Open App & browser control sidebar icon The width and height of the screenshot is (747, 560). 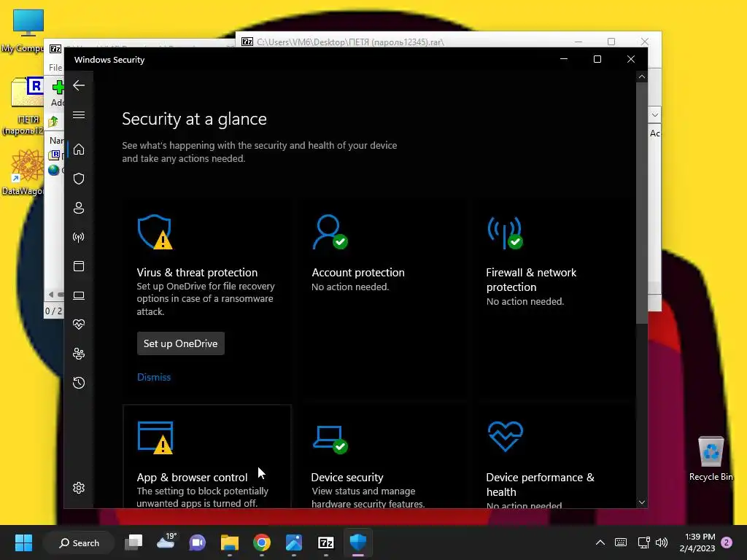[79, 266]
